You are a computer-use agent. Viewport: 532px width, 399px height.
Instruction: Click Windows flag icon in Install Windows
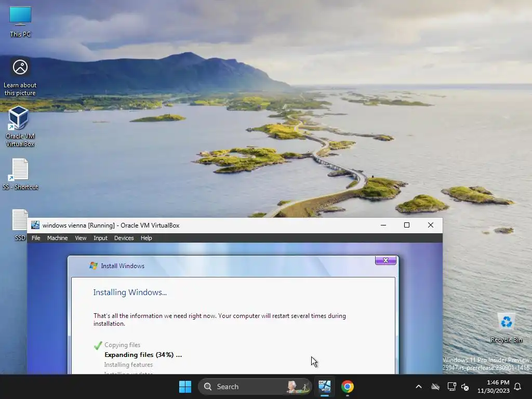pyautogui.click(x=94, y=265)
